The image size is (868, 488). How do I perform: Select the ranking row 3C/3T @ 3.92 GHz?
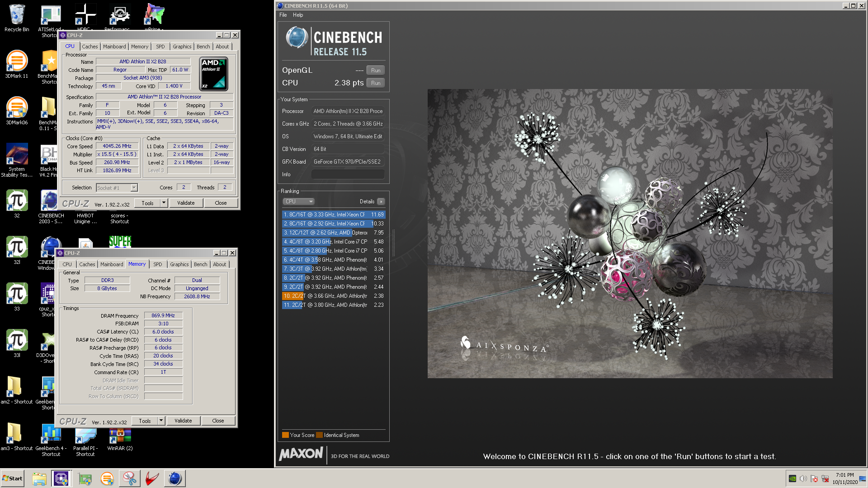point(334,269)
